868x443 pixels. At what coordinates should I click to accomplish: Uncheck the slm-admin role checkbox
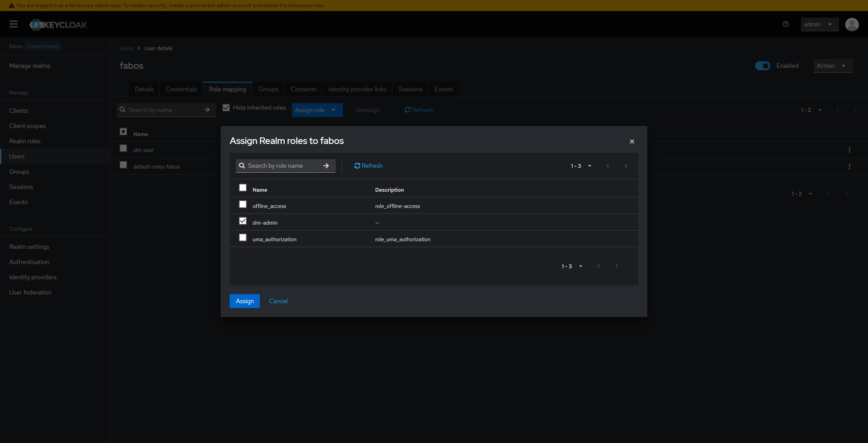click(242, 221)
